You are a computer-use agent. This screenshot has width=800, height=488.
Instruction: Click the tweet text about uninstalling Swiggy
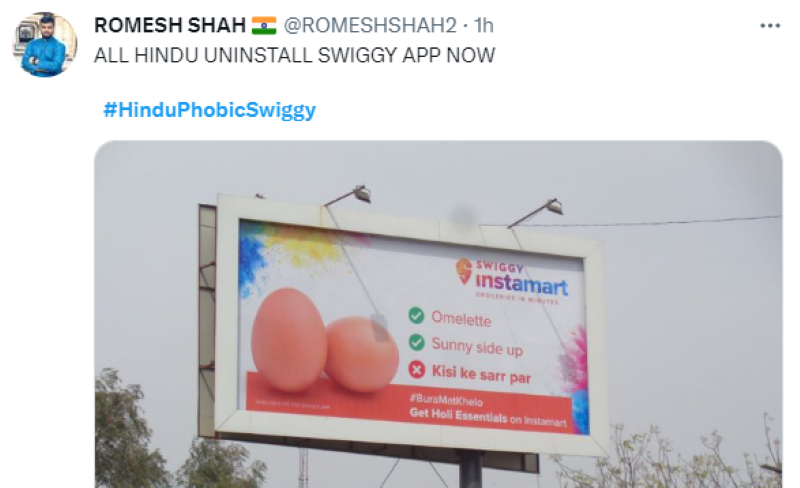click(x=294, y=55)
